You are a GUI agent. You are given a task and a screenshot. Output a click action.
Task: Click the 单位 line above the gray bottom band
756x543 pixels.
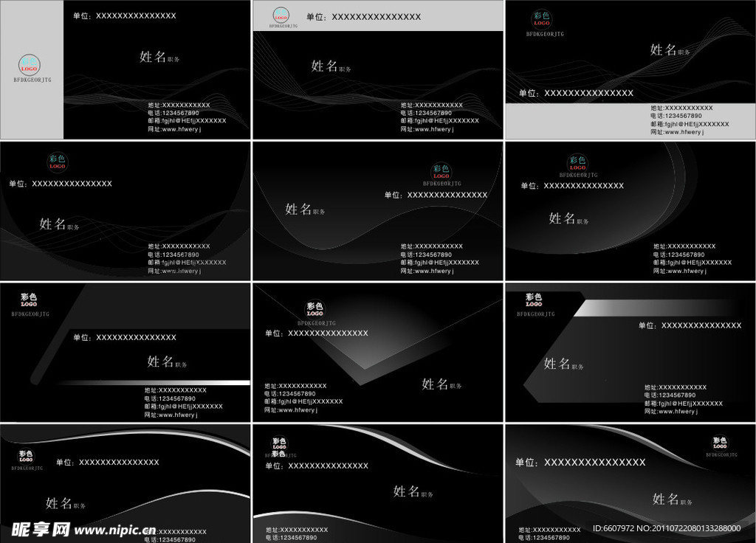click(576, 93)
